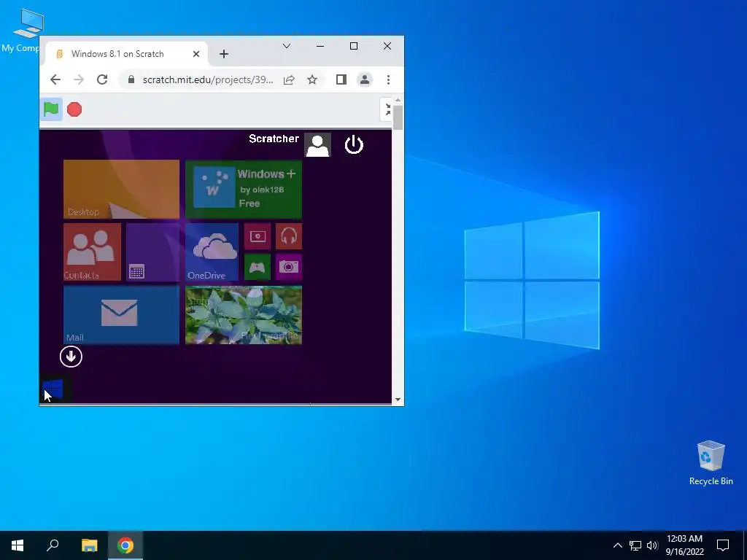Click the scratch.mit.edu address bar
747x560 pixels.
[x=208, y=79]
